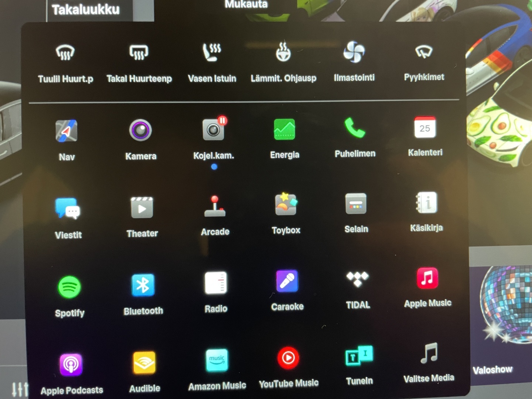Open the Käsikirja manual
Screen dimensions: 532x399
(426, 203)
